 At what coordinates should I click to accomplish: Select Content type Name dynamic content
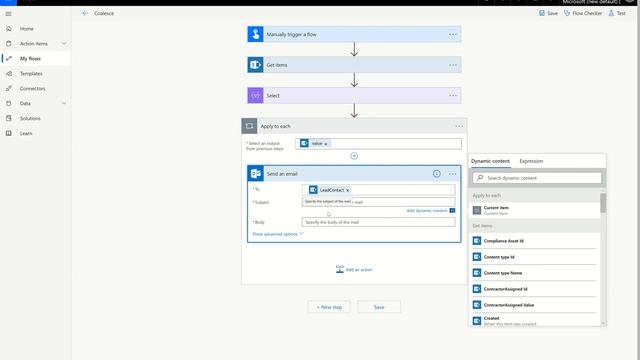click(534, 273)
